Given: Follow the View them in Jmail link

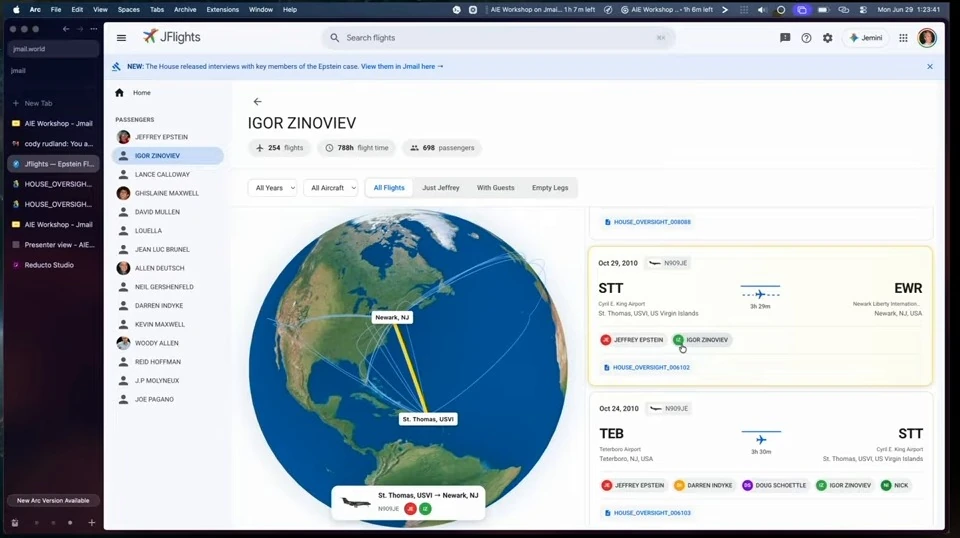Looking at the screenshot, I should 402,66.
